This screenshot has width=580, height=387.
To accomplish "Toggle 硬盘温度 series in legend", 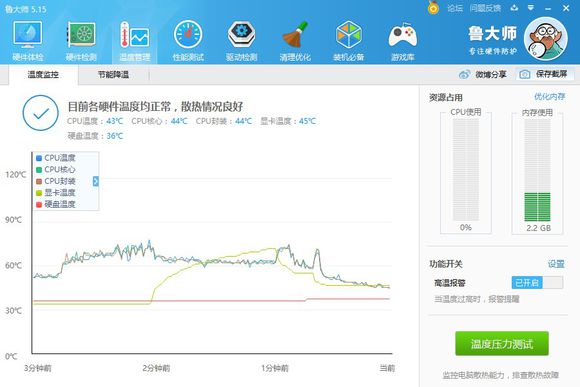I will (x=55, y=204).
